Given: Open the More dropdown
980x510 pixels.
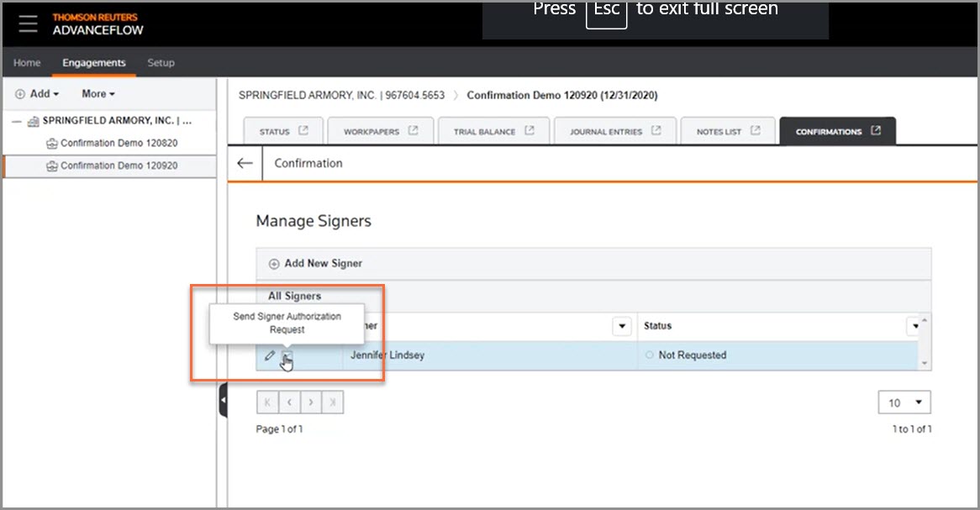Looking at the screenshot, I should 97,93.
